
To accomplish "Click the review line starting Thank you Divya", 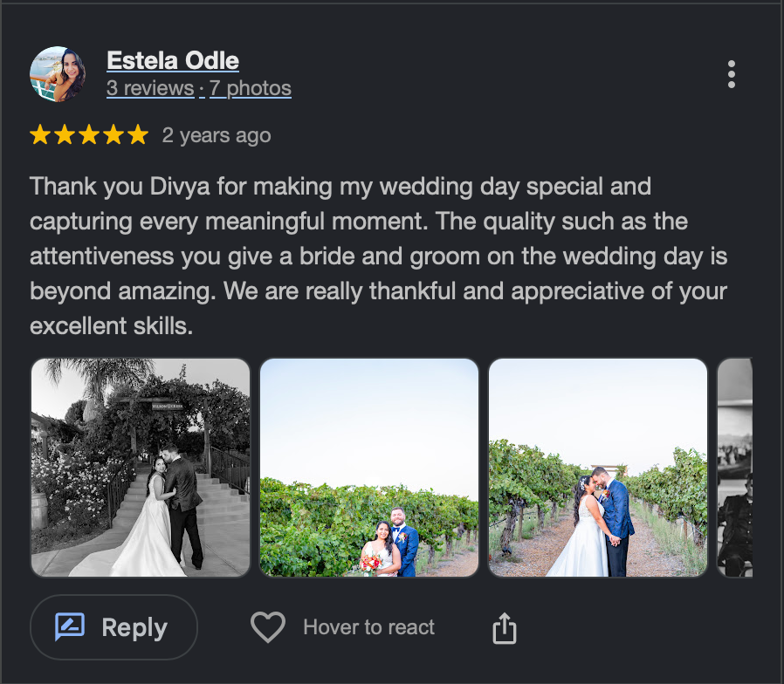I will click(340, 187).
